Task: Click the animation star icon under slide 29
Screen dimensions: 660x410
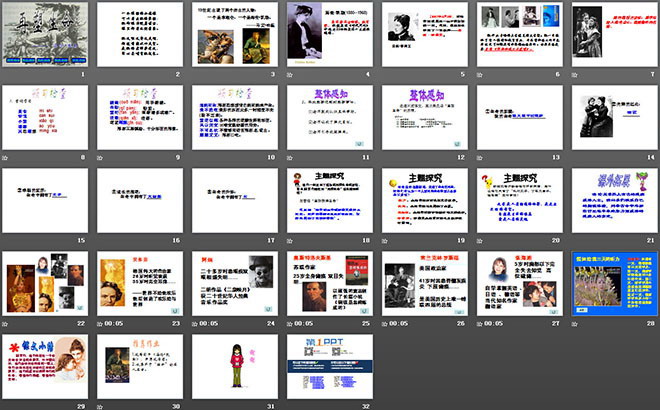Action: [x=7, y=406]
